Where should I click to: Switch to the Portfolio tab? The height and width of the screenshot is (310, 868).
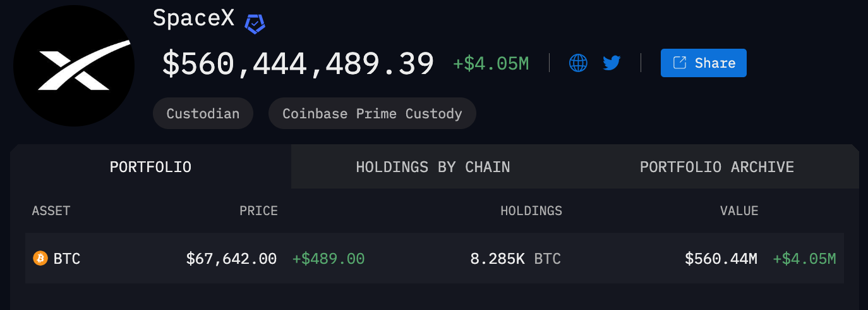pos(150,167)
